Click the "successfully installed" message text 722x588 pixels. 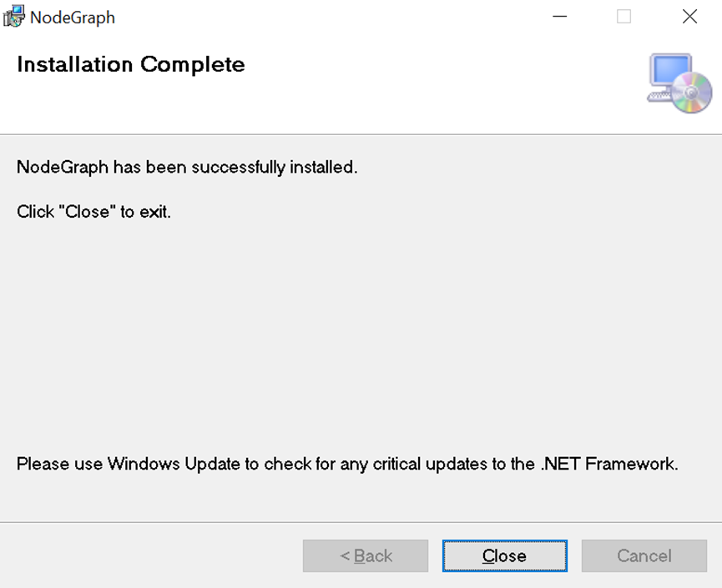187,167
